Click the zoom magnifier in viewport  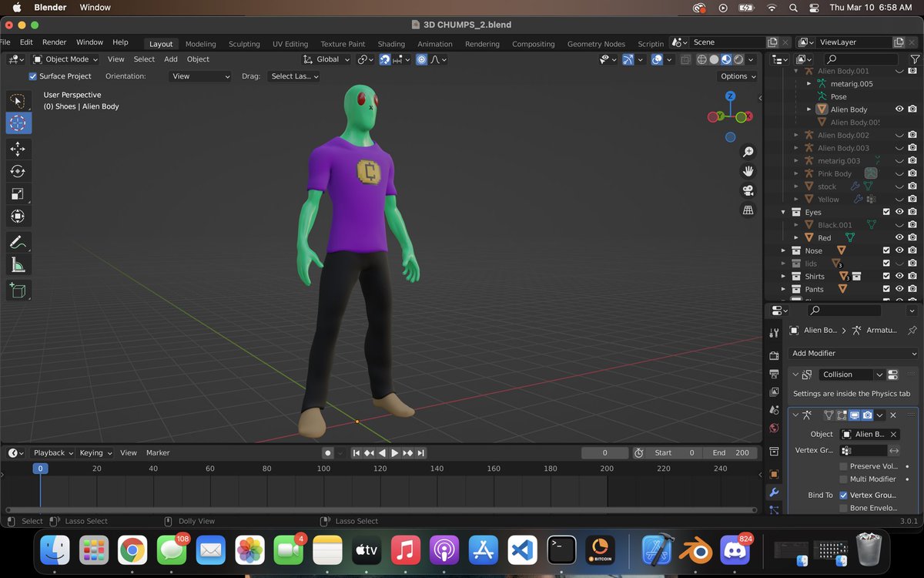pos(747,153)
